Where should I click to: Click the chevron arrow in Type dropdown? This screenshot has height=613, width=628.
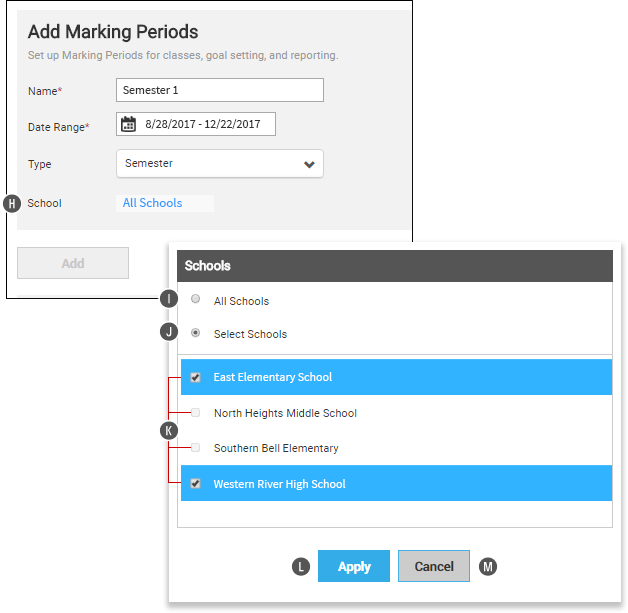click(309, 164)
